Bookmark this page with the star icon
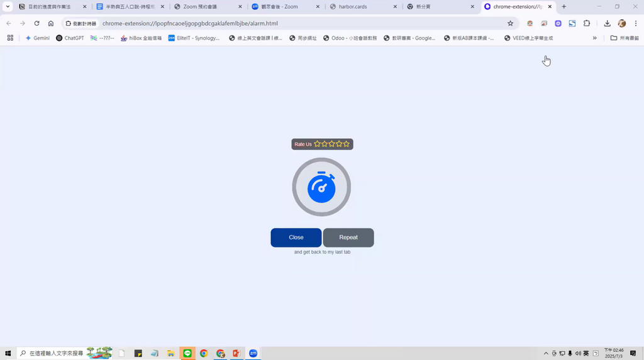This screenshot has height=360, width=644. pyautogui.click(x=510, y=23)
